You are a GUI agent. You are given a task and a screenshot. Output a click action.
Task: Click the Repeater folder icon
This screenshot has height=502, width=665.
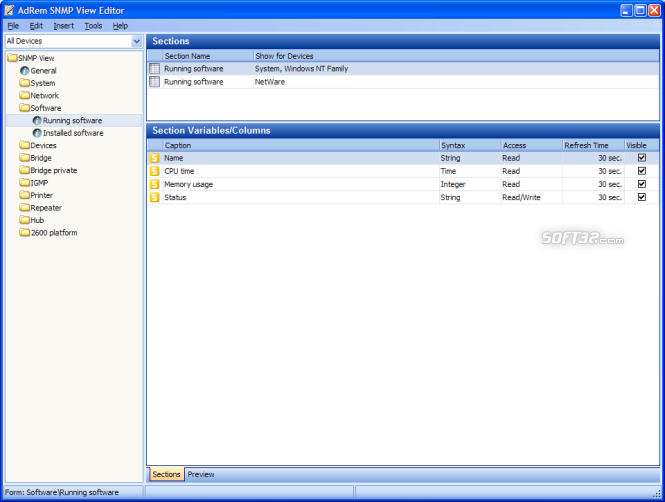coord(25,207)
